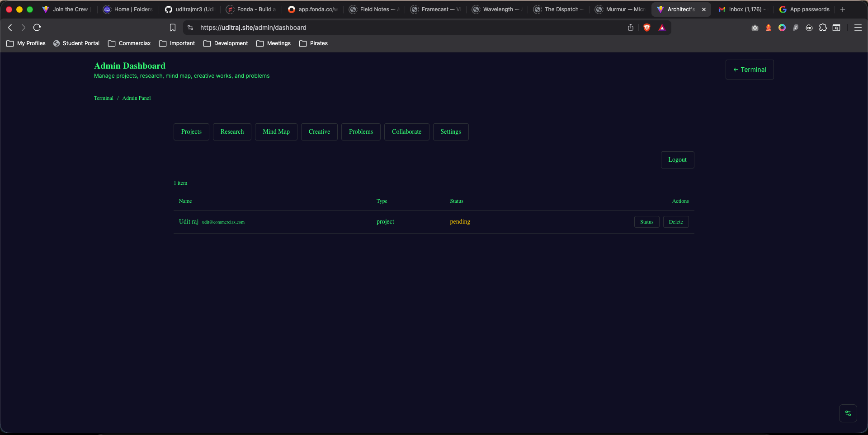Viewport: 868px width, 435px height.
Task: Click the back navigation arrow
Action: coord(10,28)
